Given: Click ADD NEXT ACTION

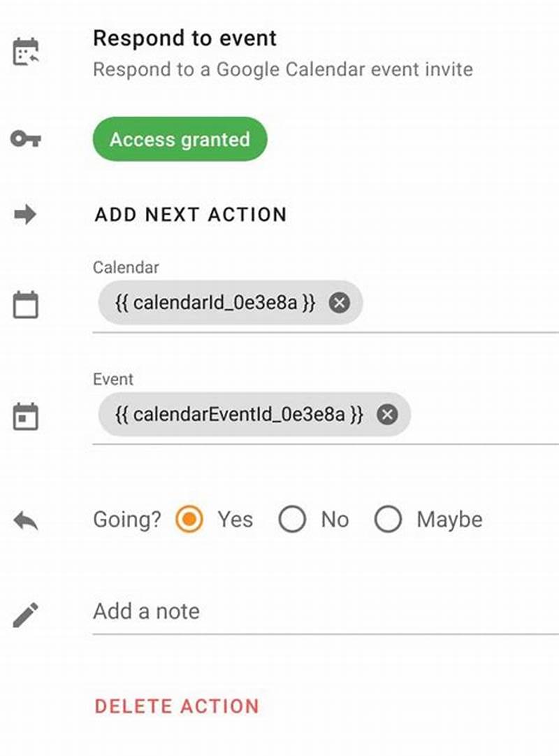Looking at the screenshot, I should [x=189, y=214].
